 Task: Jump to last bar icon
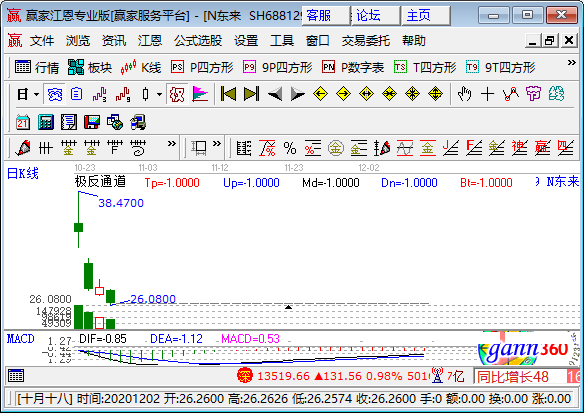tap(251, 94)
